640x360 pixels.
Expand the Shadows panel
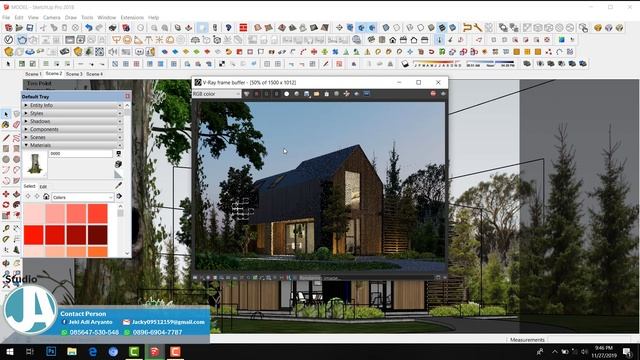click(x=73, y=121)
